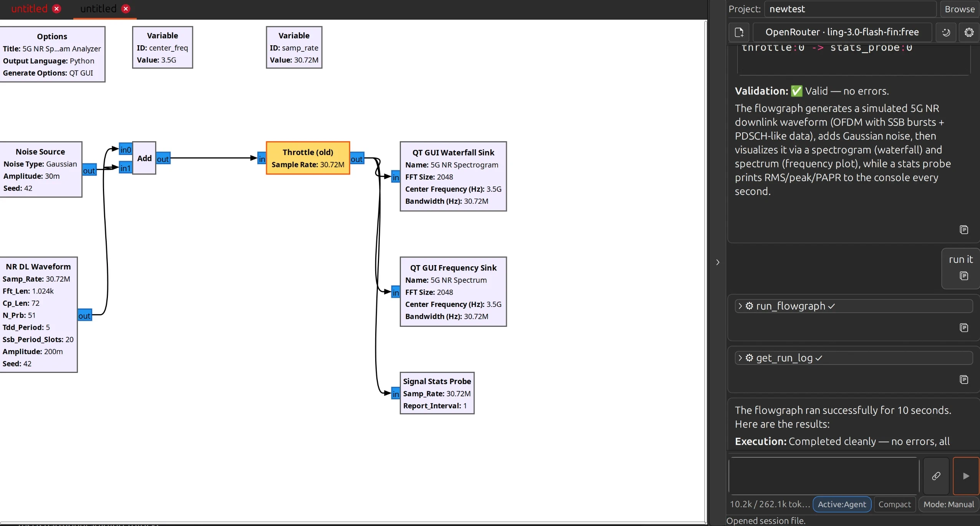The image size is (980, 526).
Task: Select the center_freq Variable block
Action: [x=162, y=47]
